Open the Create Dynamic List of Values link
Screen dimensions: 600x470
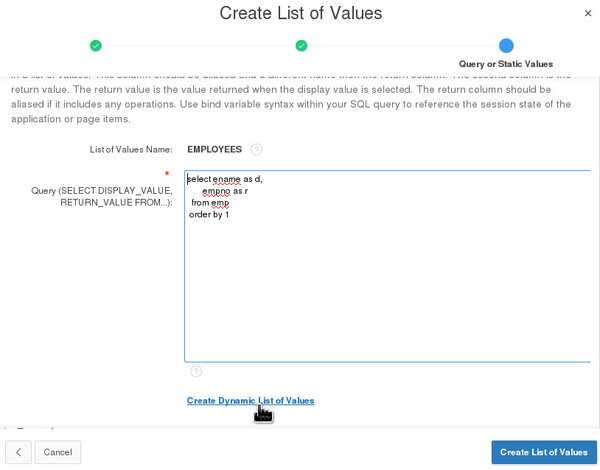[x=250, y=401]
